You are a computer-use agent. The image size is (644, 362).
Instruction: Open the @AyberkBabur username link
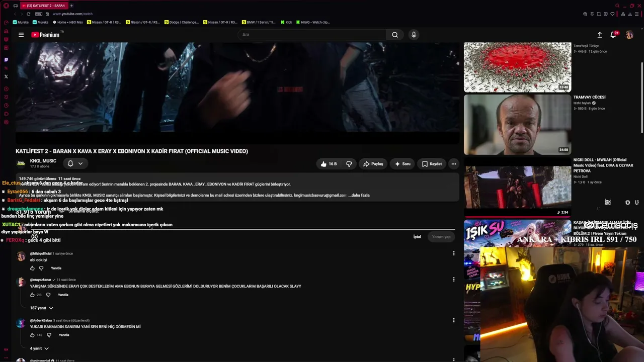click(41, 320)
